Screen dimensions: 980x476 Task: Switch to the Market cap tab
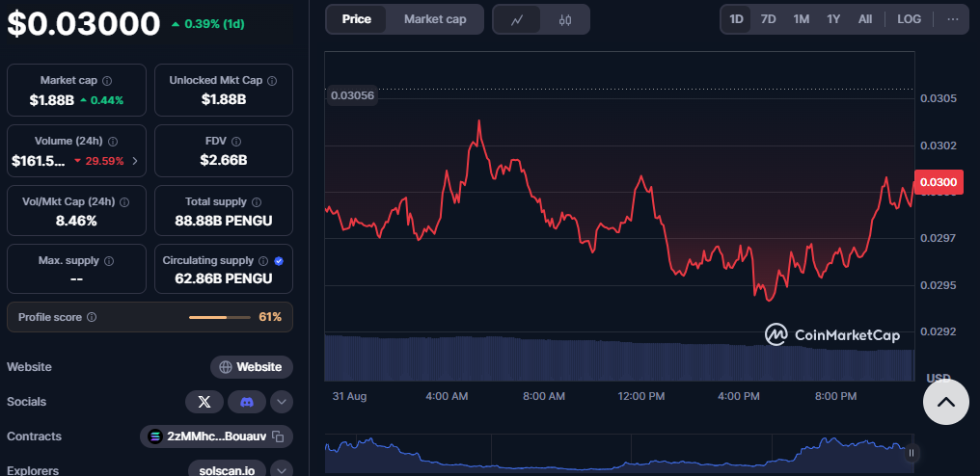coord(435,19)
